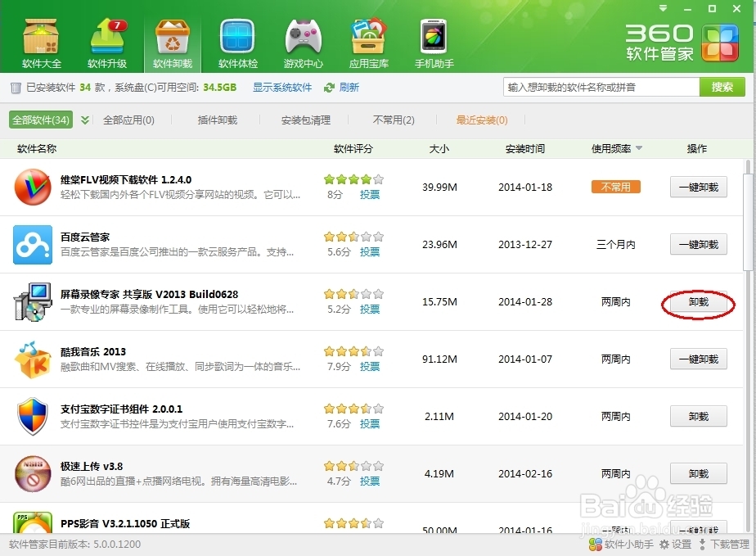Click the 极速上传 v3.8 app icon

(32, 474)
